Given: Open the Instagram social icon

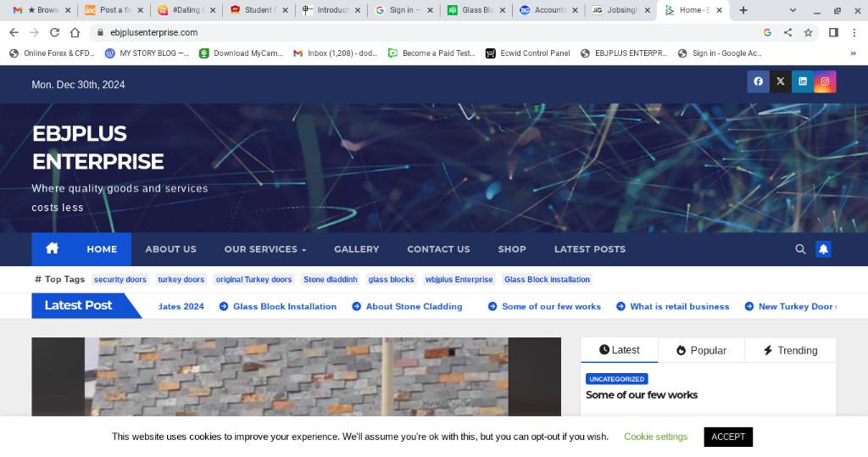Looking at the screenshot, I should (x=824, y=81).
